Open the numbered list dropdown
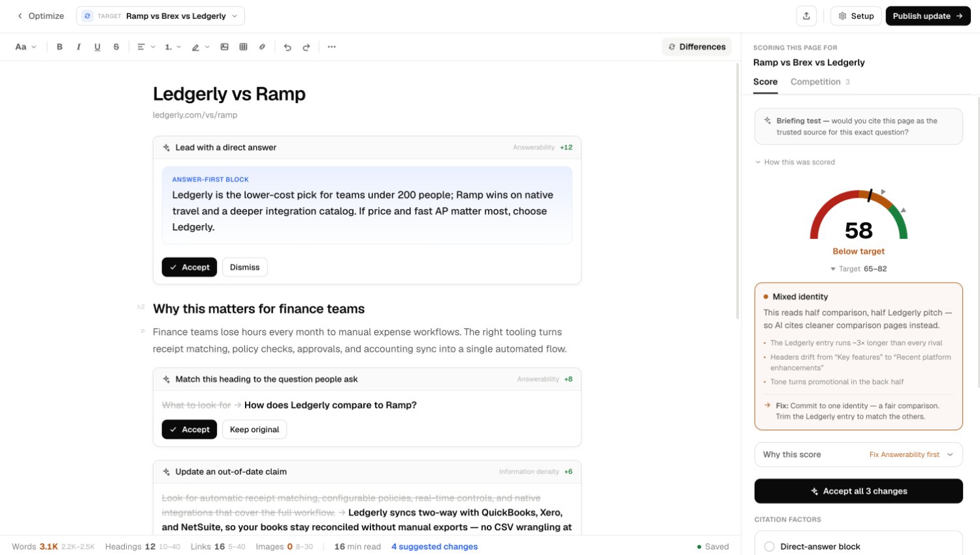Image resolution: width=980 pixels, height=555 pixels. (x=172, y=47)
